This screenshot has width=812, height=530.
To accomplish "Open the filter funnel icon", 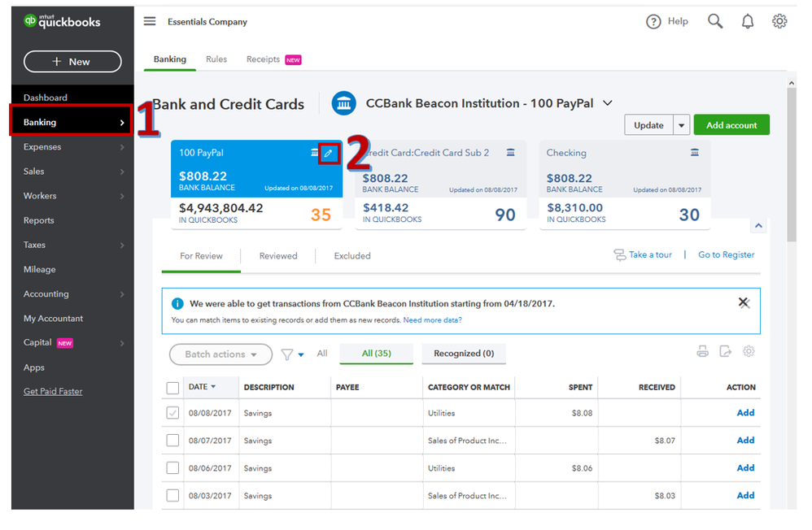I will (x=286, y=354).
